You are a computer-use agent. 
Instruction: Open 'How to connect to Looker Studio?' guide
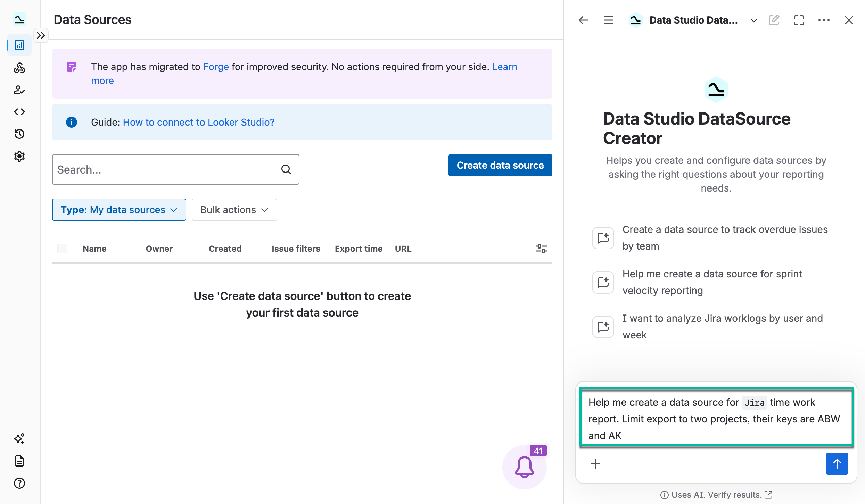coord(199,122)
